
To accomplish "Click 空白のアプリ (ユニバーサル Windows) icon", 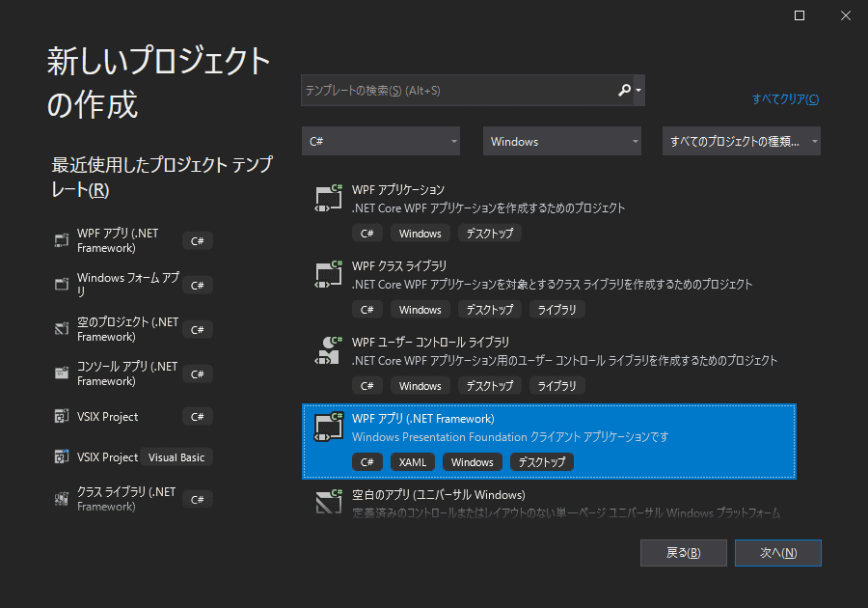I will pyautogui.click(x=328, y=502).
